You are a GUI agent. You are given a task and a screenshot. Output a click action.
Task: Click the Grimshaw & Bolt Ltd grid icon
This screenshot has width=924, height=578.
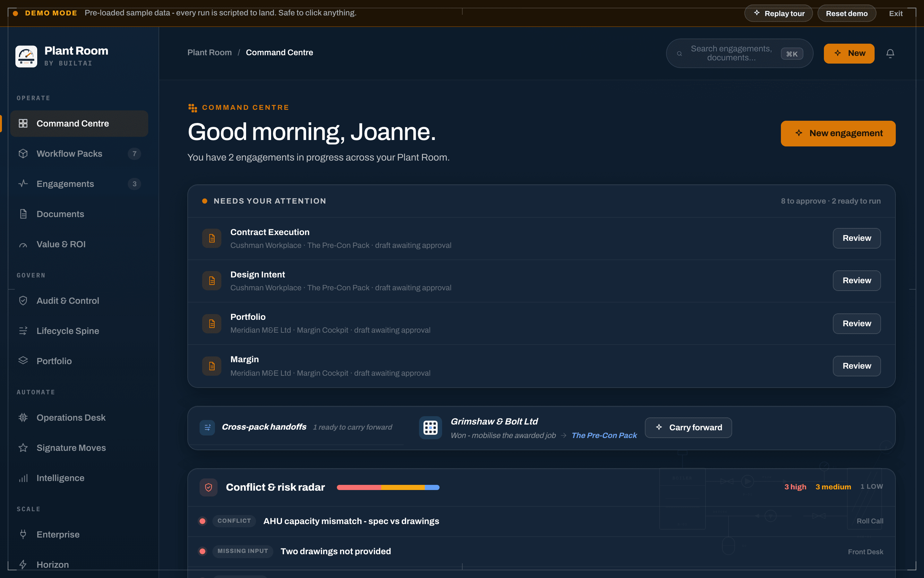coord(430,428)
